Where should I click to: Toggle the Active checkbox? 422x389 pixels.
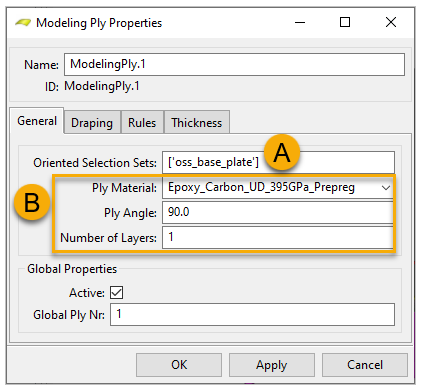click(x=116, y=293)
